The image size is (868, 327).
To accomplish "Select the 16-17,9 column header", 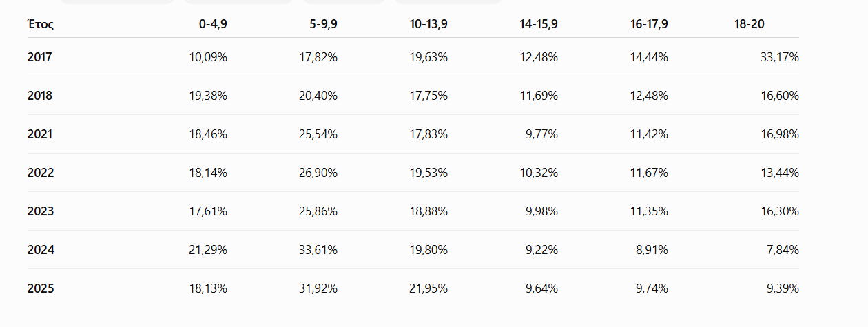I will point(649,24).
